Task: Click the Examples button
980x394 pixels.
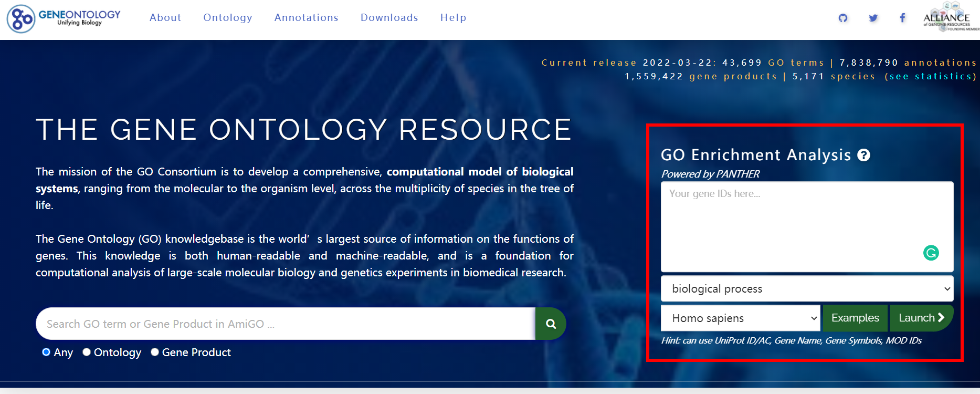Action: 855,318
